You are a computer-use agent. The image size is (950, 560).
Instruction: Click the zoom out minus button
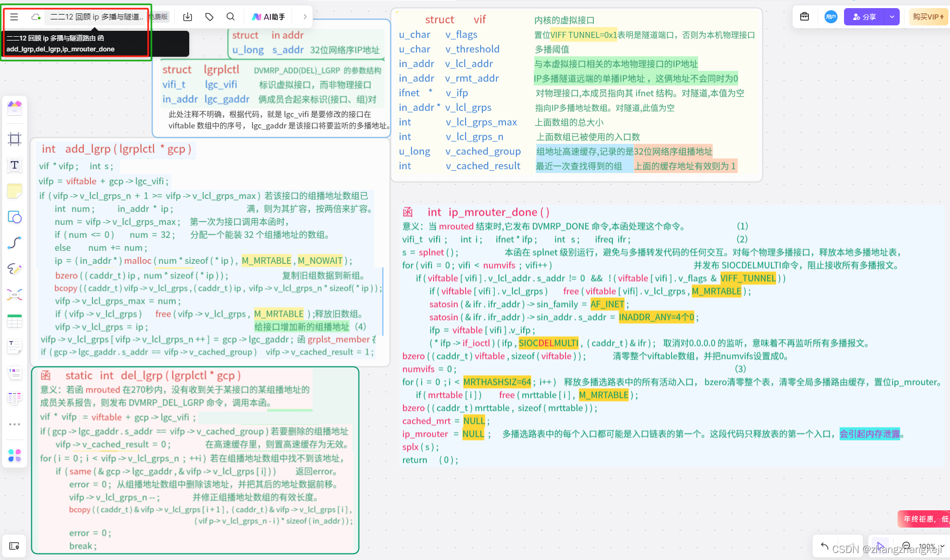pyautogui.click(x=906, y=546)
